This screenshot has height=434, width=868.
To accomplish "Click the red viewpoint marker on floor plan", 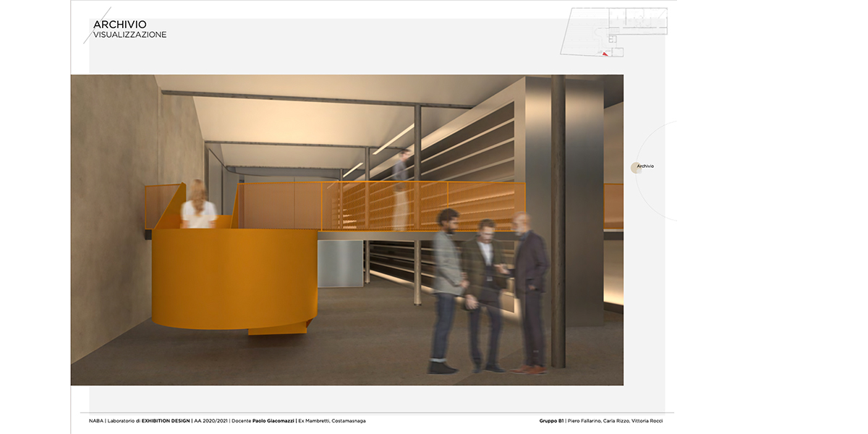I will pos(607,54).
